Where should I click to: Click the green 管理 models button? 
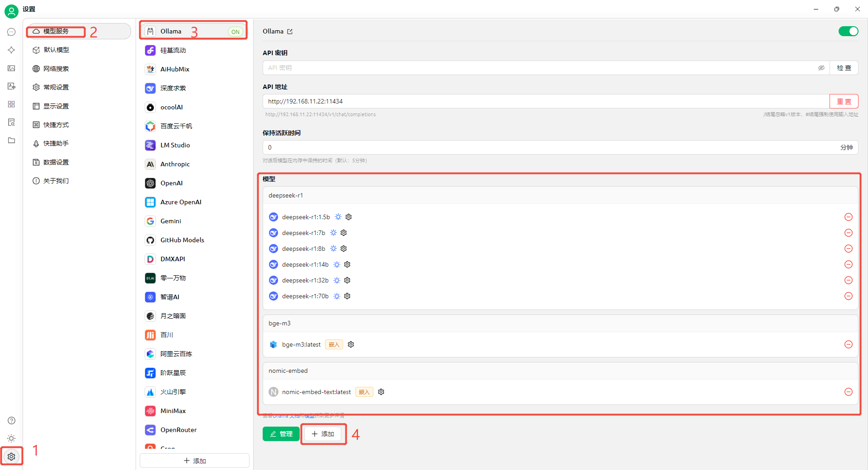pos(281,434)
